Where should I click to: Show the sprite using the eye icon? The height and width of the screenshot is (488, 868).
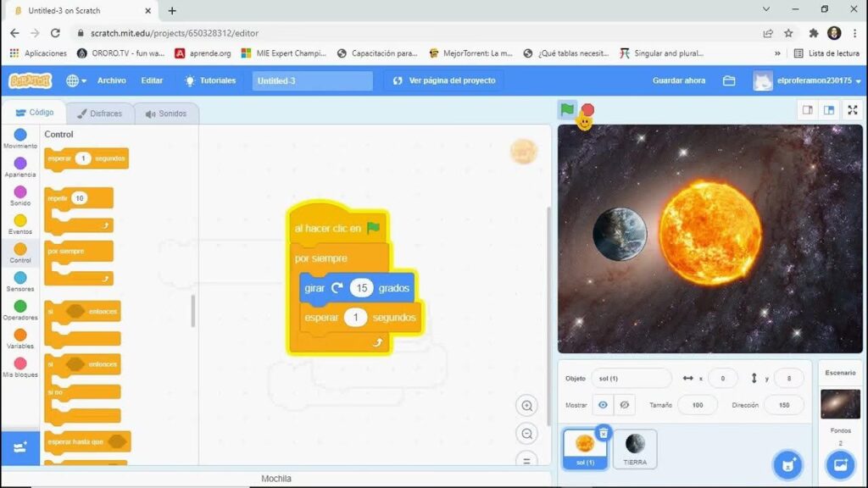point(603,405)
